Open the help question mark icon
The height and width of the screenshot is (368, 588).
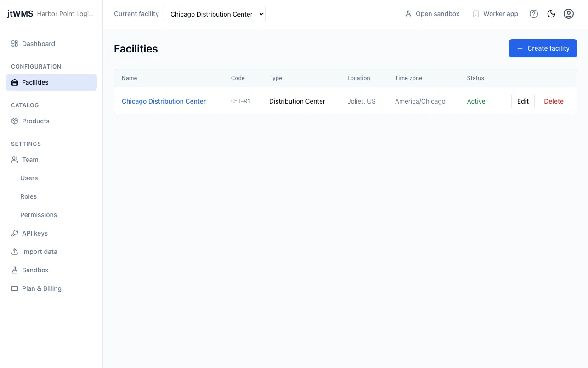[534, 14]
